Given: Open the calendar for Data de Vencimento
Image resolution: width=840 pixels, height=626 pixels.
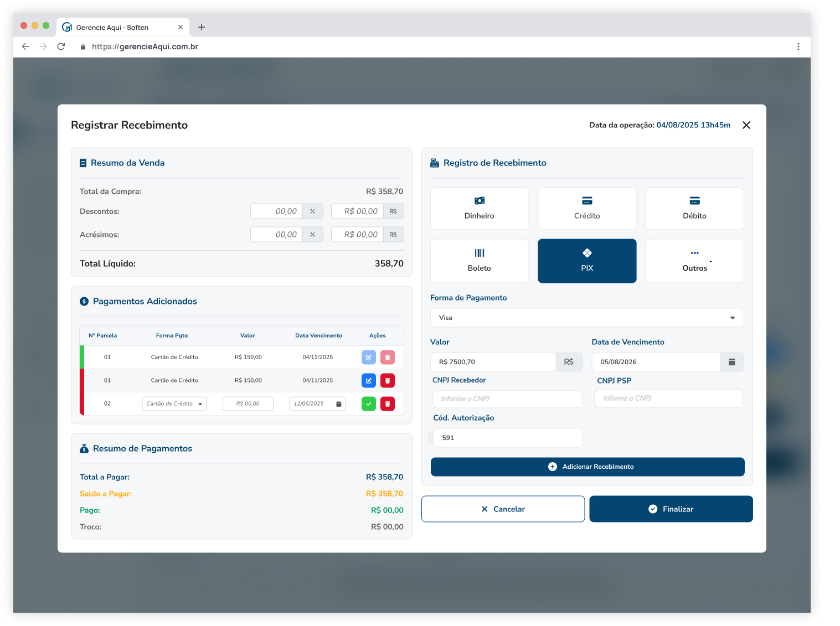Looking at the screenshot, I should (x=731, y=362).
